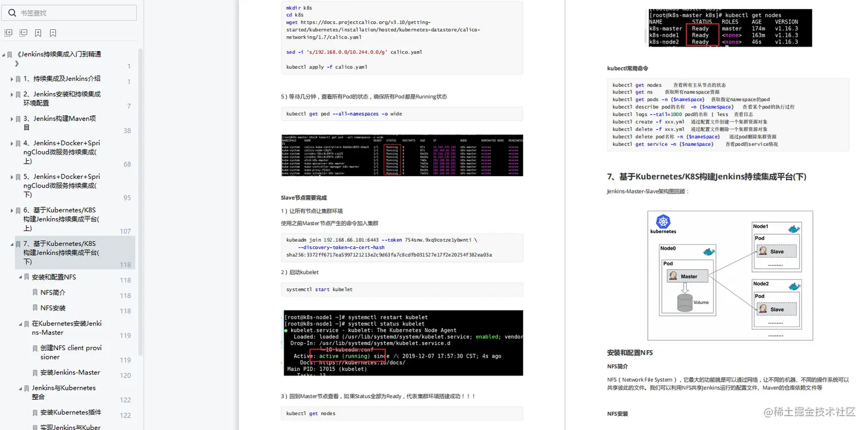Click the kubernetes logo in the diagram
The height and width of the screenshot is (430, 868).
tap(664, 222)
